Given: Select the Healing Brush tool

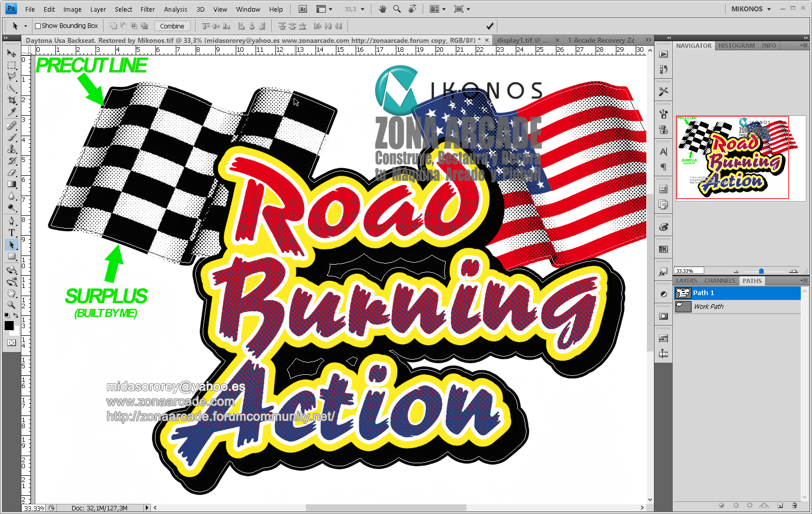Looking at the screenshot, I should 11,125.
